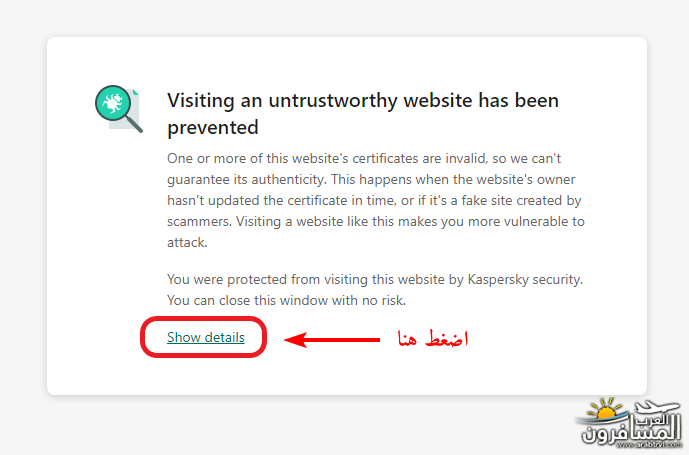Click the document page behind the magnifier

pos(132,110)
